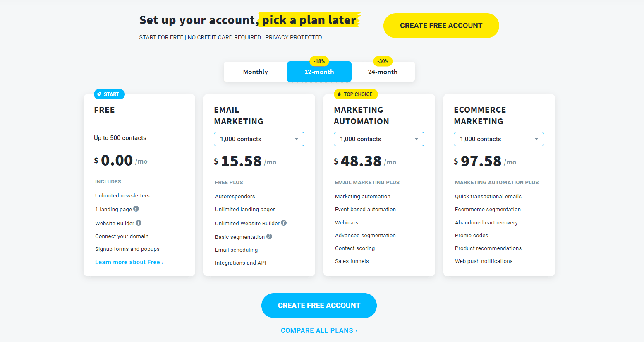Screen dimensions: 644x342
Task: Select the 24-month billing tab
Action: pos(383,71)
